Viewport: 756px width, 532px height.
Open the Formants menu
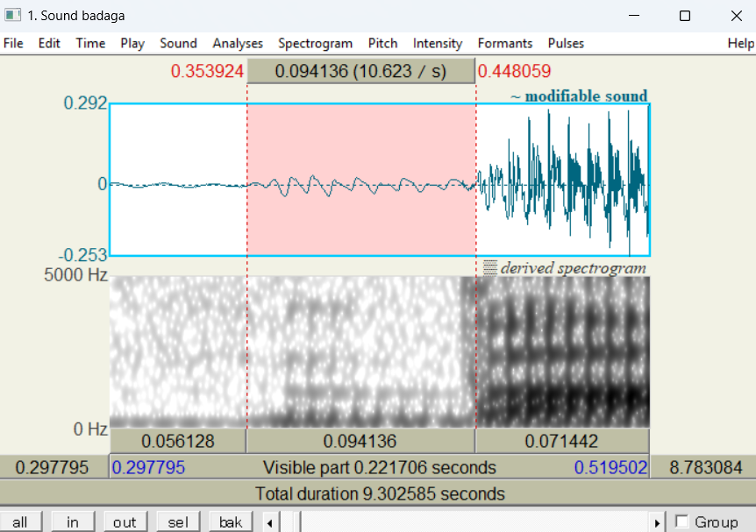click(x=505, y=43)
